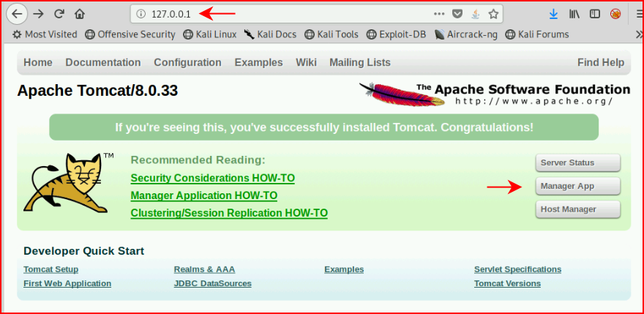Save page to Pocket icon

coord(457,14)
